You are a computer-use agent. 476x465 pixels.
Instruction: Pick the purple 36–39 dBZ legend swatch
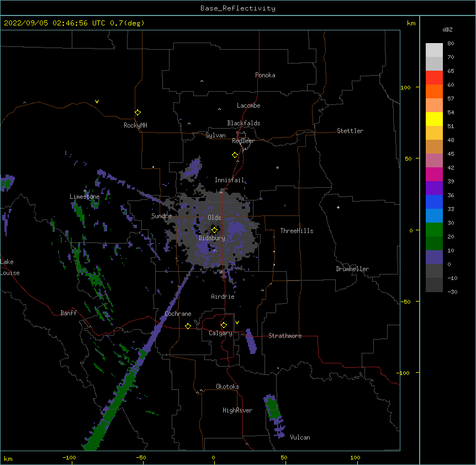[434, 188]
